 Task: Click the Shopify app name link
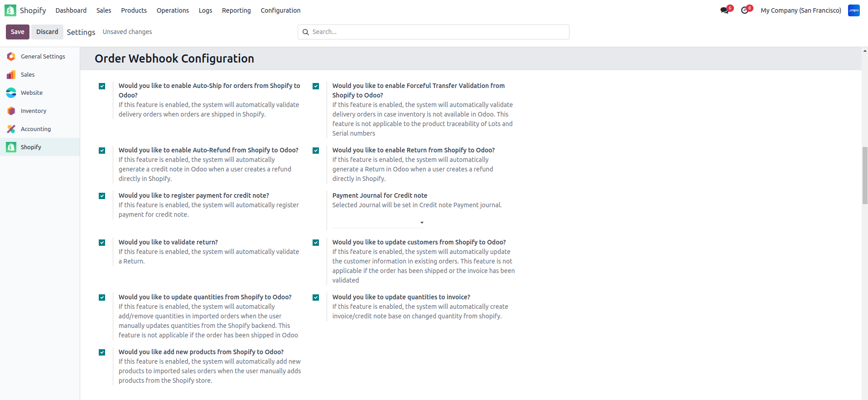tap(33, 10)
